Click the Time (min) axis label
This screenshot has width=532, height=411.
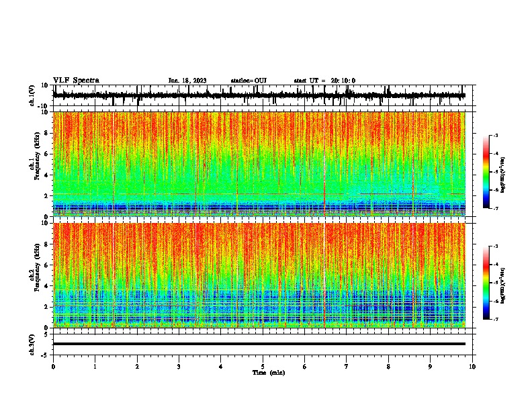(269, 373)
